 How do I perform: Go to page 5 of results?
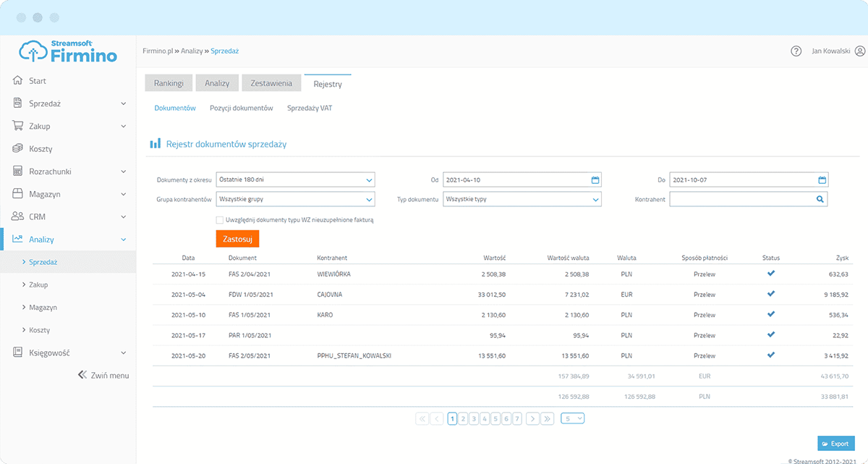[x=495, y=418]
